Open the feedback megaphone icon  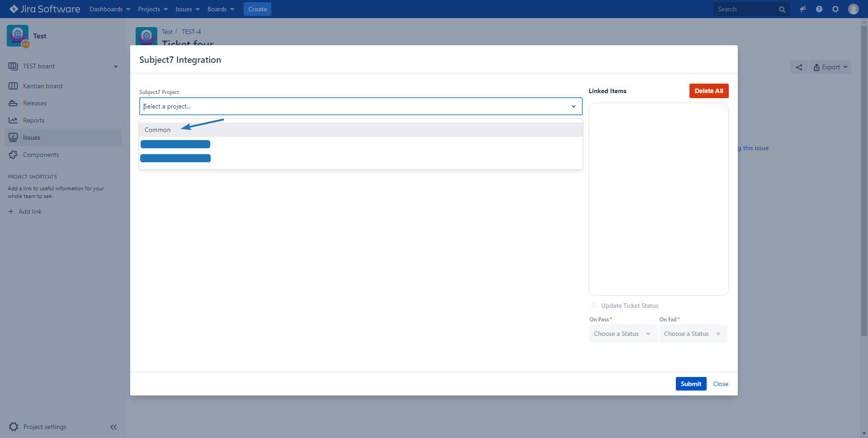tap(803, 9)
